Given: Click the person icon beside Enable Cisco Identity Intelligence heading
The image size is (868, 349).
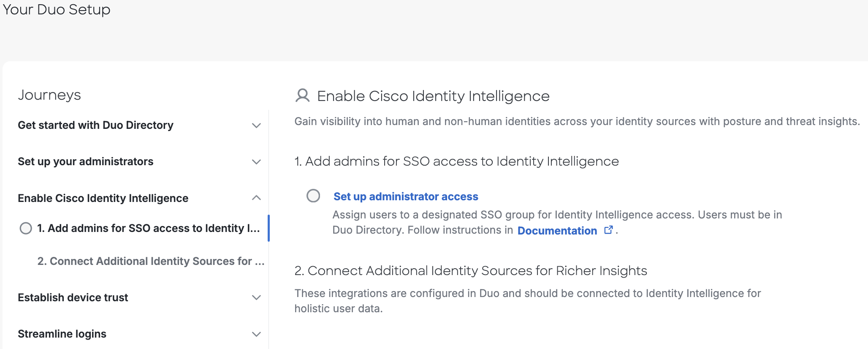Looking at the screenshot, I should 302,96.
